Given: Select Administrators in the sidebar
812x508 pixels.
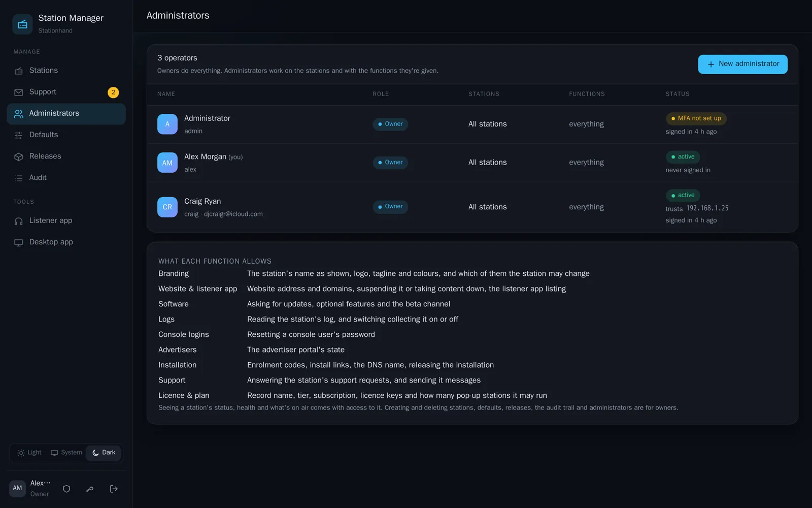Looking at the screenshot, I should coord(66,114).
